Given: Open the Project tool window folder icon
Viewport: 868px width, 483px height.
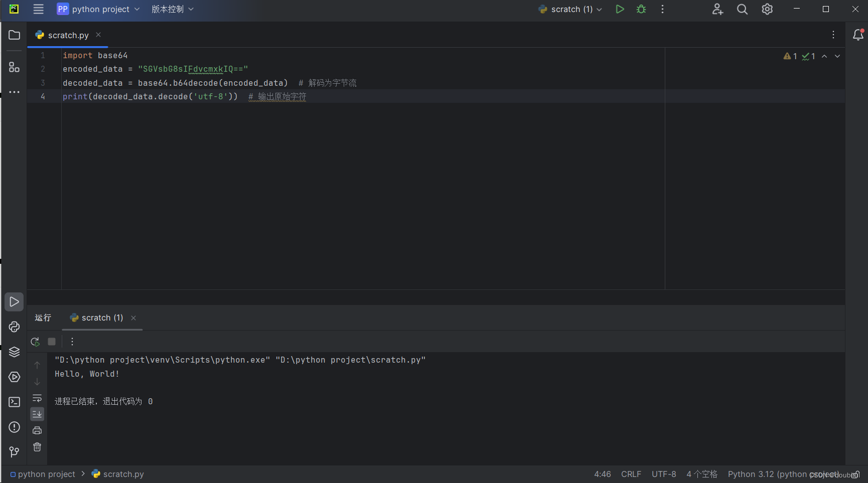Looking at the screenshot, I should tap(14, 35).
